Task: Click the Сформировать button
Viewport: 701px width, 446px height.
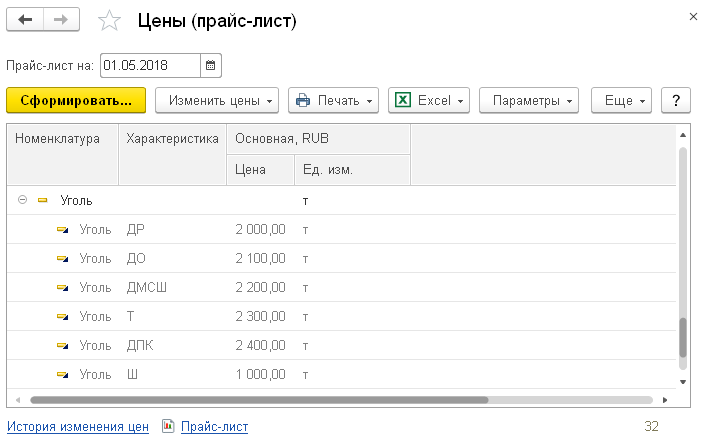Action: point(76,101)
